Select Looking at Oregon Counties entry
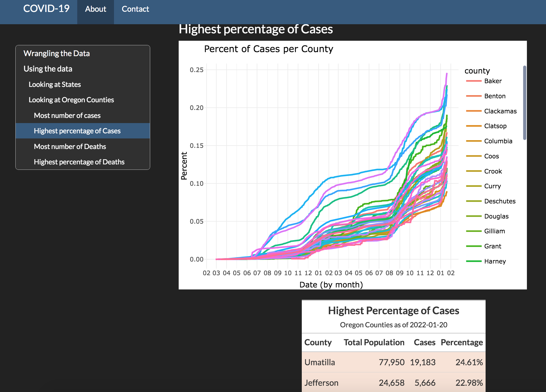Image resolution: width=546 pixels, height=392 pixels. (x=71, y=100)
